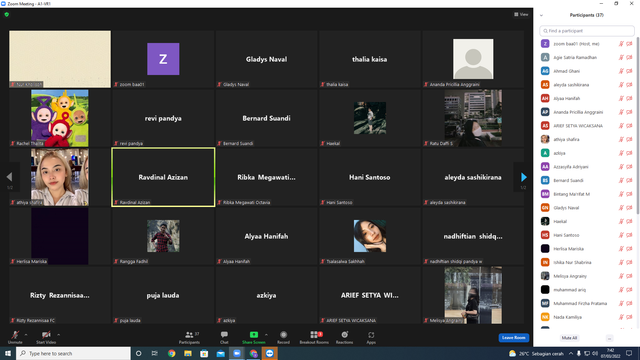Select Bintang Ma'rifat M in list
This screenshot has width=640, height=360.
click(x=587, y=194)
